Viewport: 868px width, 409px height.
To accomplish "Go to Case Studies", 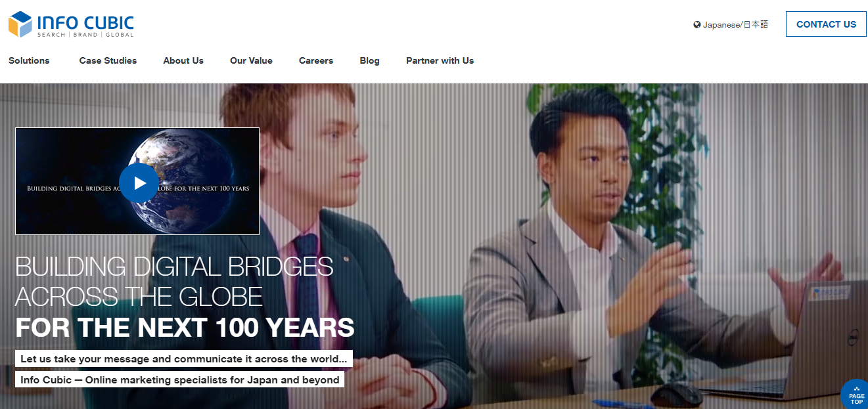I will [108, 60].
